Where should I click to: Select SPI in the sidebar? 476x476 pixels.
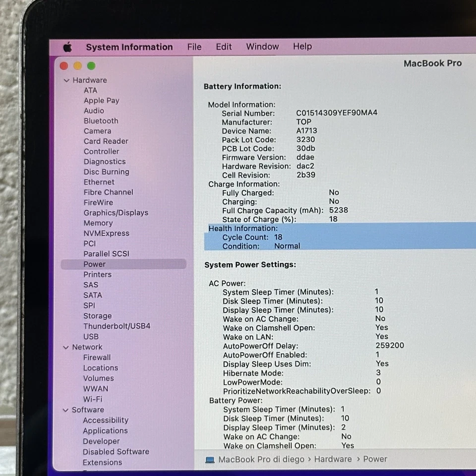point(89,305)
